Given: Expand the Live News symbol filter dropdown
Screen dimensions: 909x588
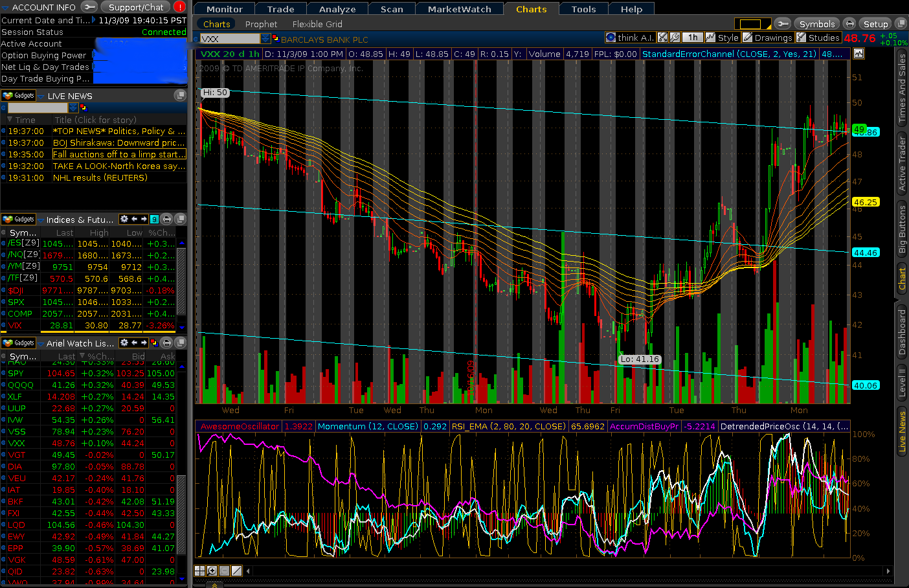Looking at the screenshot, I should pos(73,107).
